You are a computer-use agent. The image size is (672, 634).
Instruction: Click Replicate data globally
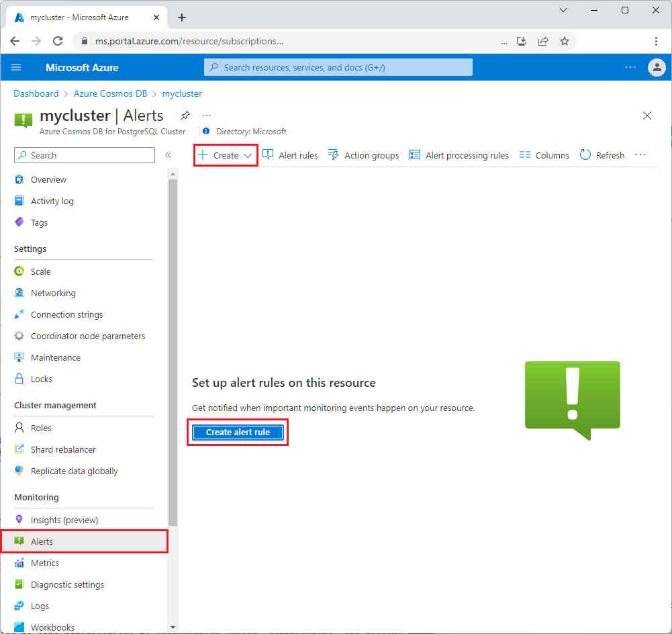tap(73, 471)
